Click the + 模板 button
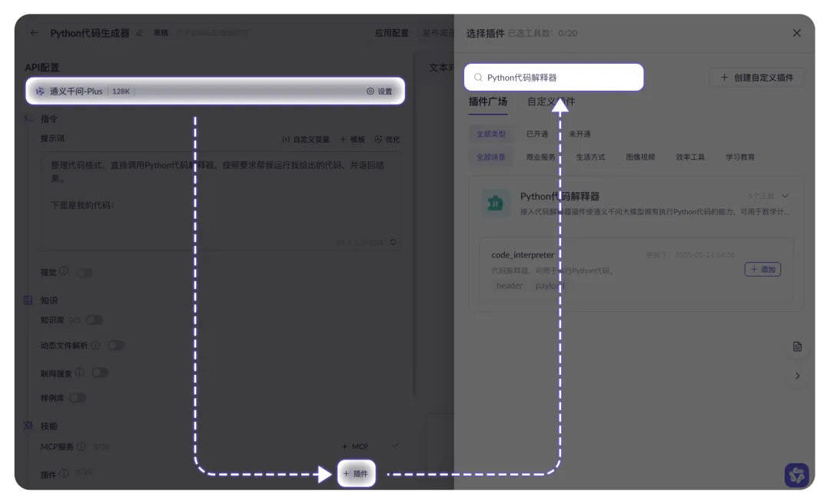This screenshot has height=504, width=830. tap(353, 139)
